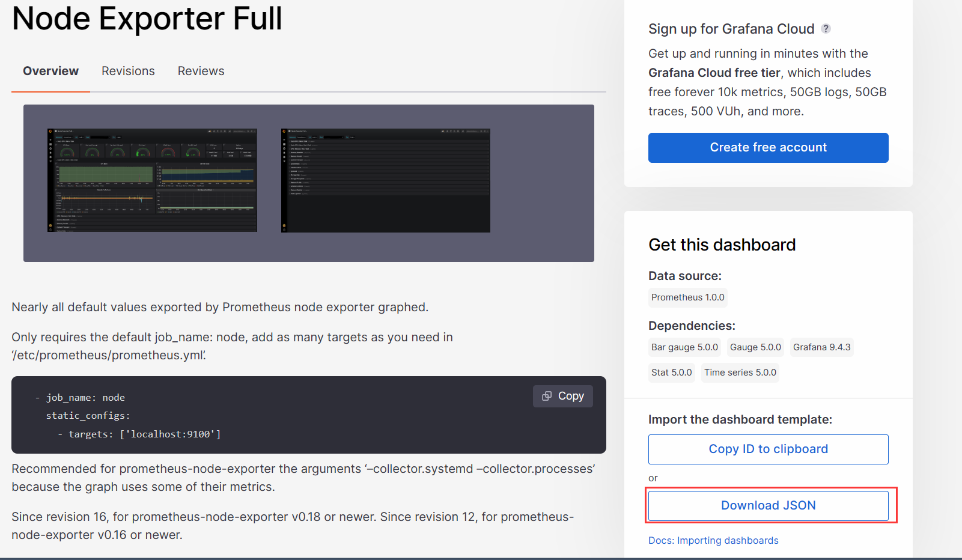Viewport: 962px width, 560px height.
Task: Open the first dashboard screenshot thumbnail
Action: (152, 180)
